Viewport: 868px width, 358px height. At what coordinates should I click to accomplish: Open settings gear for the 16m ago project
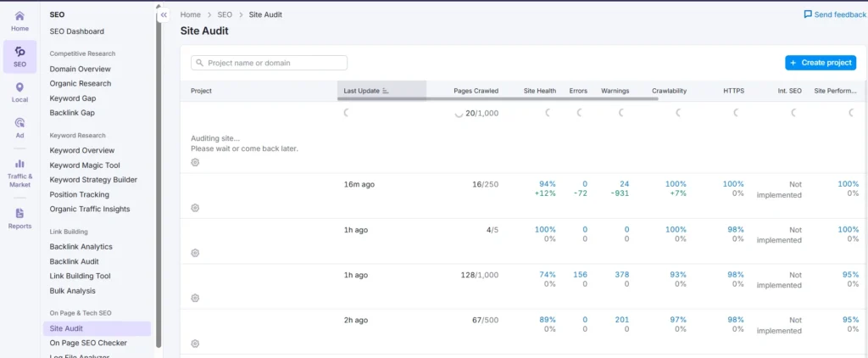[195, 208]
